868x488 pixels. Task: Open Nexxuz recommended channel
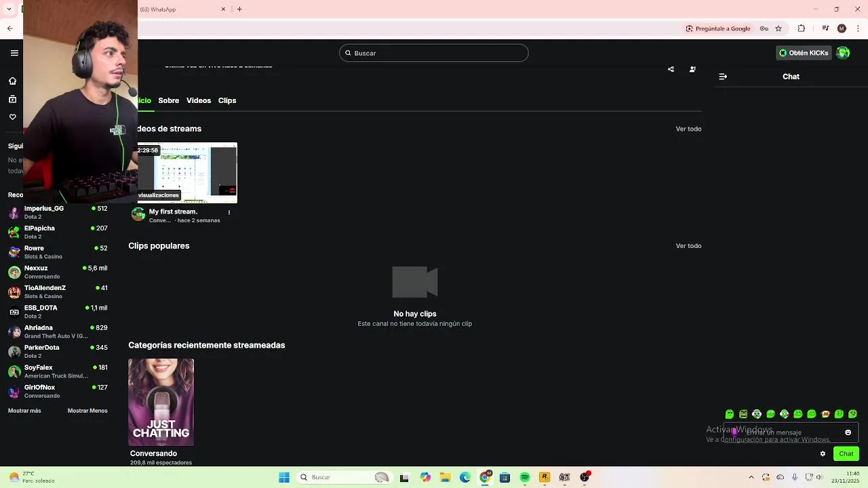(58, 272)
